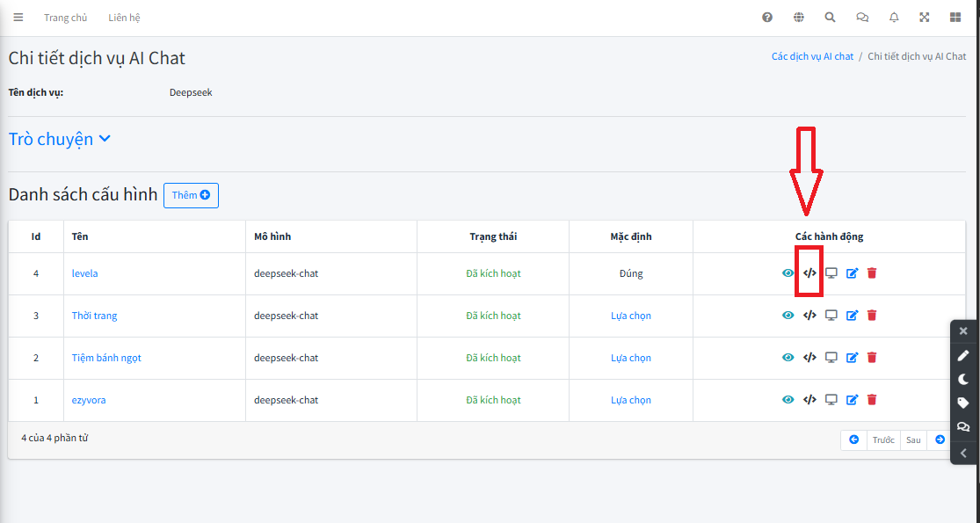Click the tag icon in side panel
This screenshot has width=980, height=523.
[x=963, y=403]
